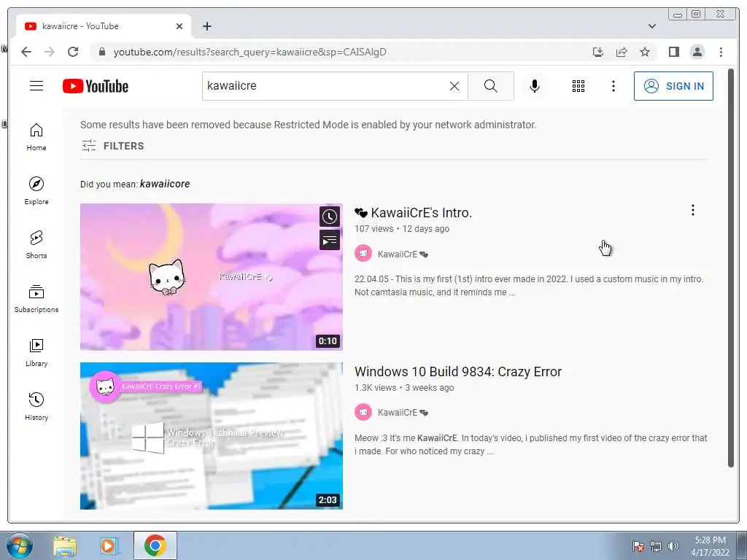Install app icon in address bar

[598, 52]
